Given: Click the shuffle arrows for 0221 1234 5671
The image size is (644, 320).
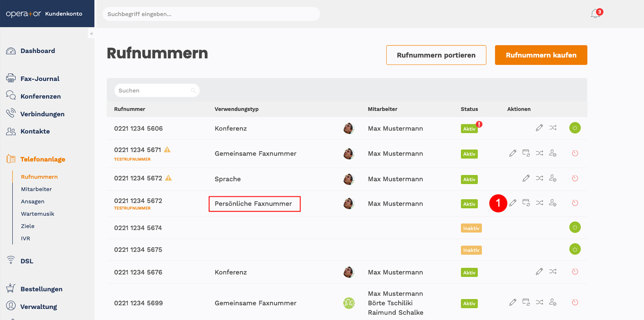Looking at the screenshot, I should click(539, 153).
